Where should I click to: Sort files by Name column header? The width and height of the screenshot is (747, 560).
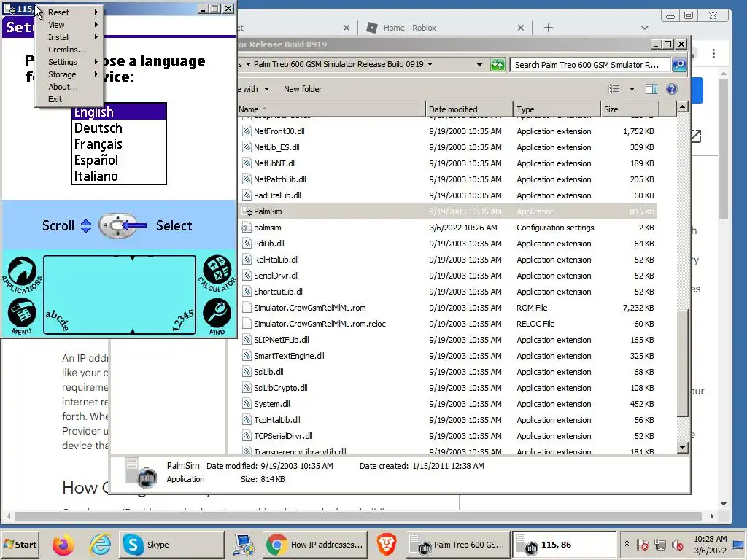[x=332, y=109]
